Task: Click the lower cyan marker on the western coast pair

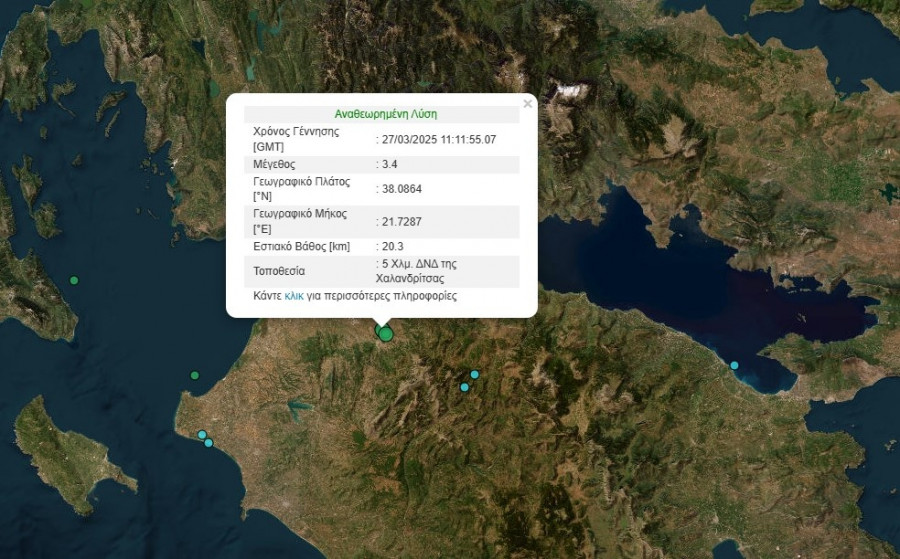Action: point(209,442)
